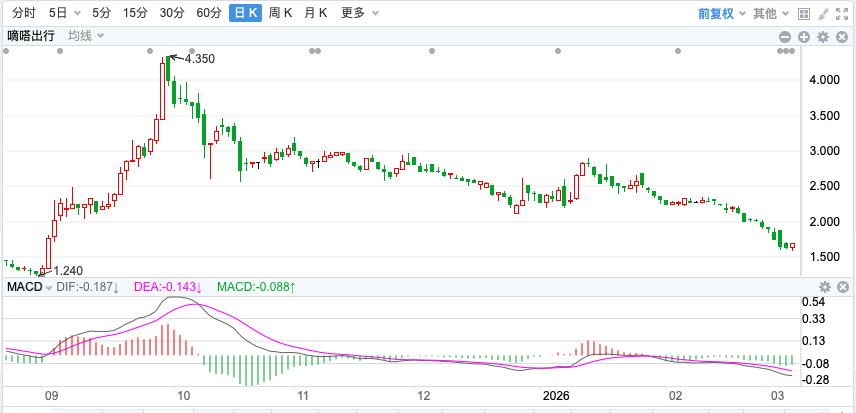856x413 pixels.
Task: Expand the 更多 timeframes dropdown
Action: click(358, 14)
